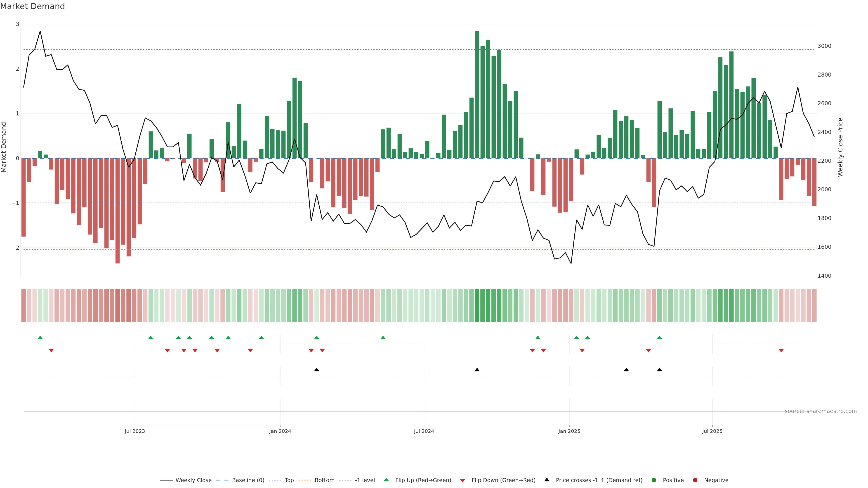The width and height of the screenshot is (868, 488).
Task: Click the green Flip Up legend triangle icon
Action: tap(386, 480)
